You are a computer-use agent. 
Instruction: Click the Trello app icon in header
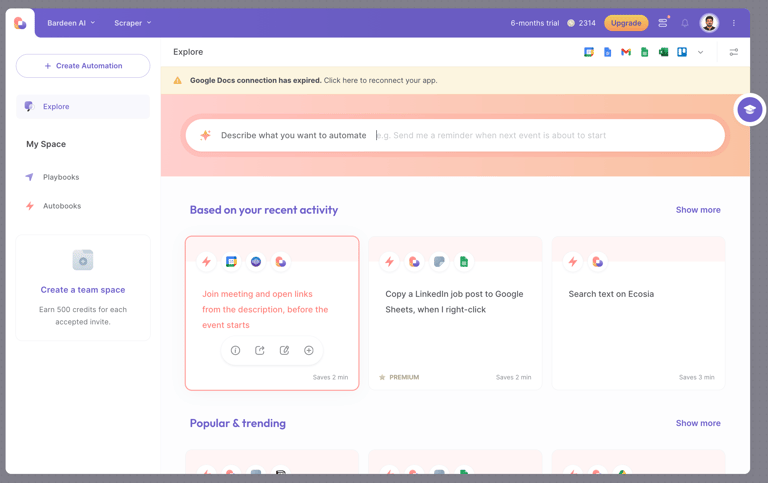point(682,52)
